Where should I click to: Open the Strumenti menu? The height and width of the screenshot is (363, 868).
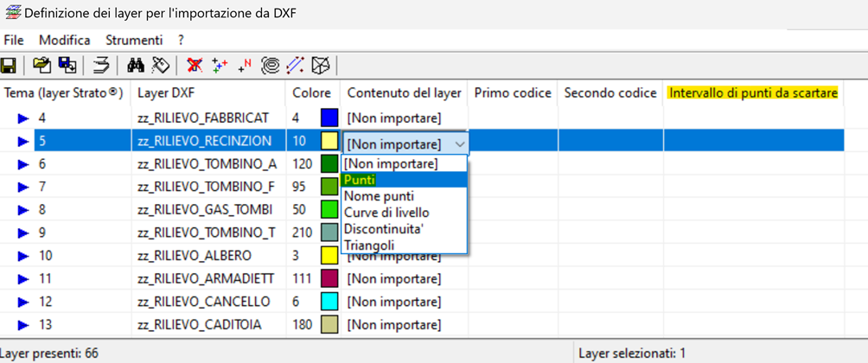pyautogui.click(x=134, y=40)
